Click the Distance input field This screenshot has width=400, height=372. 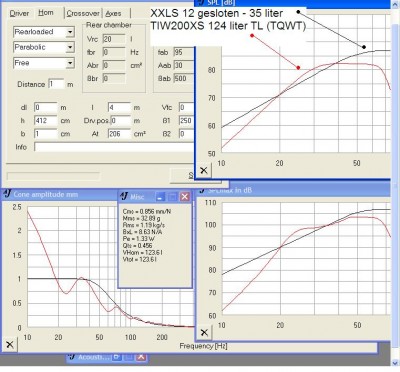click(56, 84)
